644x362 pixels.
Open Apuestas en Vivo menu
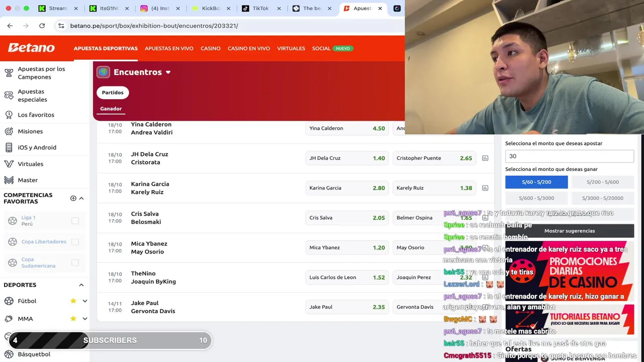point(169,48)
